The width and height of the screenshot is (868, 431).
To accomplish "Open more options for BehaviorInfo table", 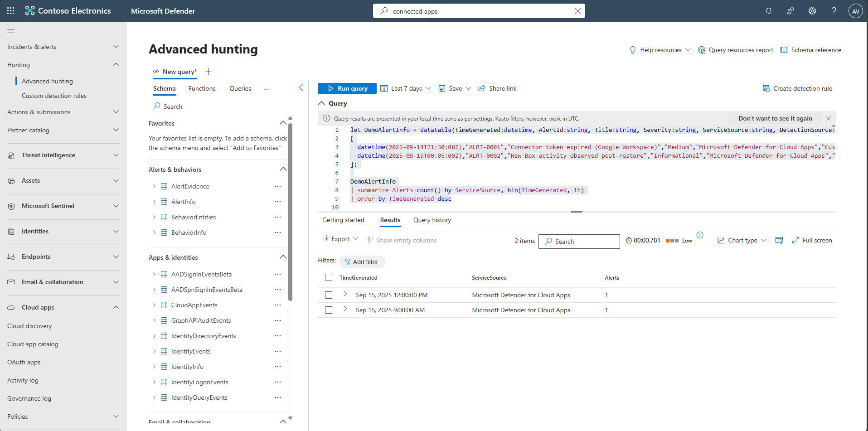I will tap(278, 232).
